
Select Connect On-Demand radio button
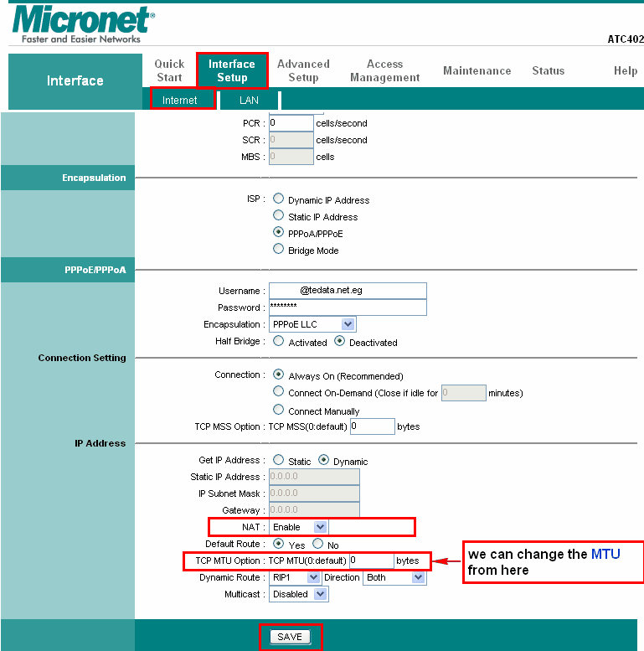[278, 391]
